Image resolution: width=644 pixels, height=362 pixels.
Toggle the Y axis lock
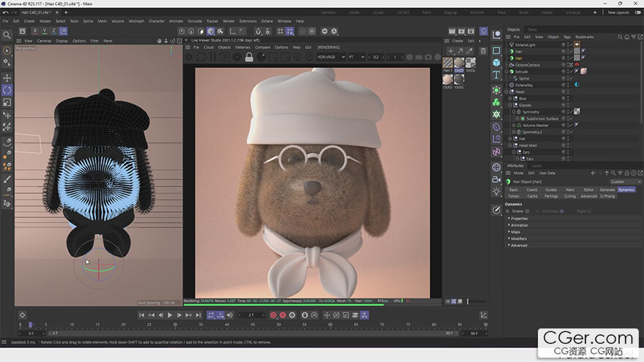[x=45, y=31]
